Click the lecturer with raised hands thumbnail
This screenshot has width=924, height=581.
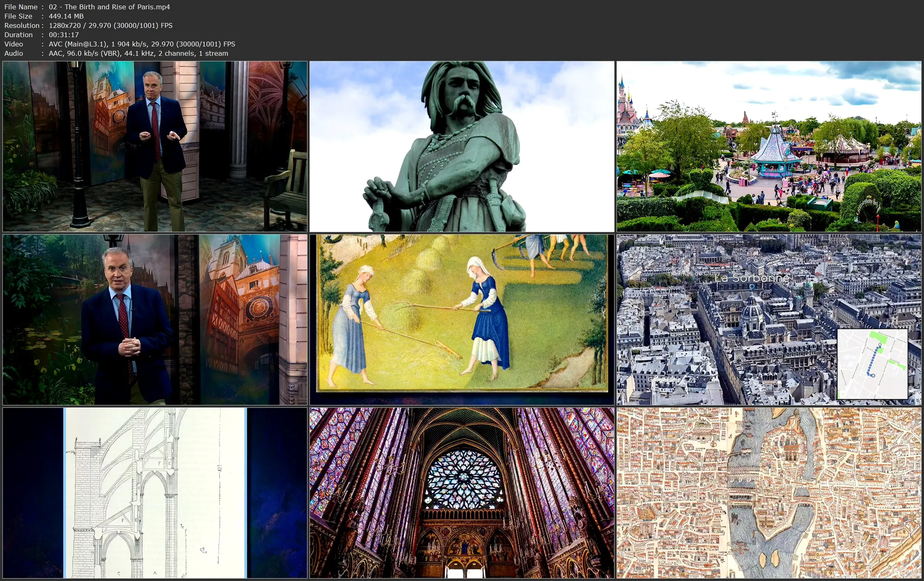tap(155, 147)
